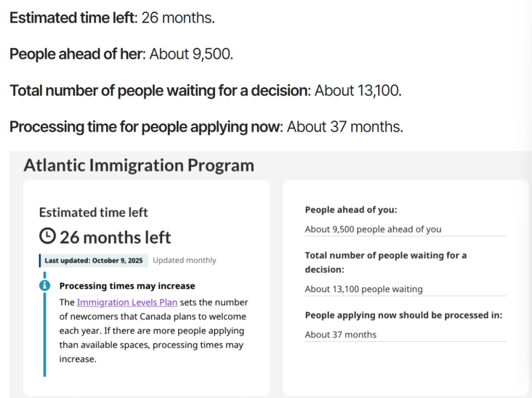532x398 pixels.
Task: Click the Estimated time left card heading
Action: pyautogui.click(x=94, y=212)
